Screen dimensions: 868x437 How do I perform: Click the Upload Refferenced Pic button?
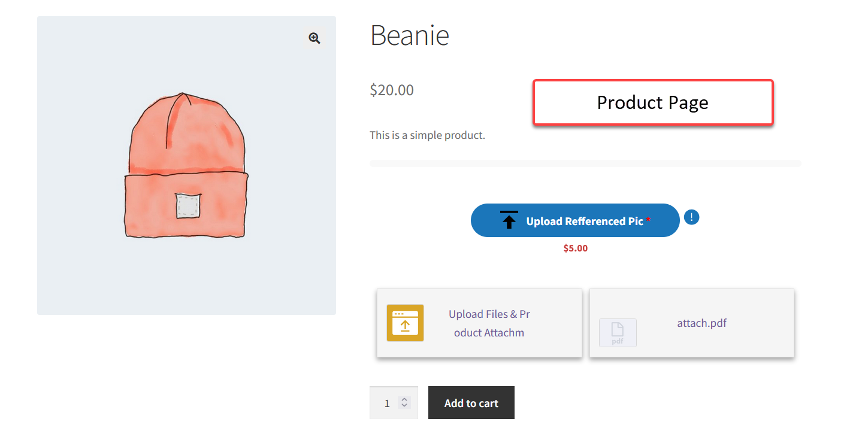[x=574, y=220]
